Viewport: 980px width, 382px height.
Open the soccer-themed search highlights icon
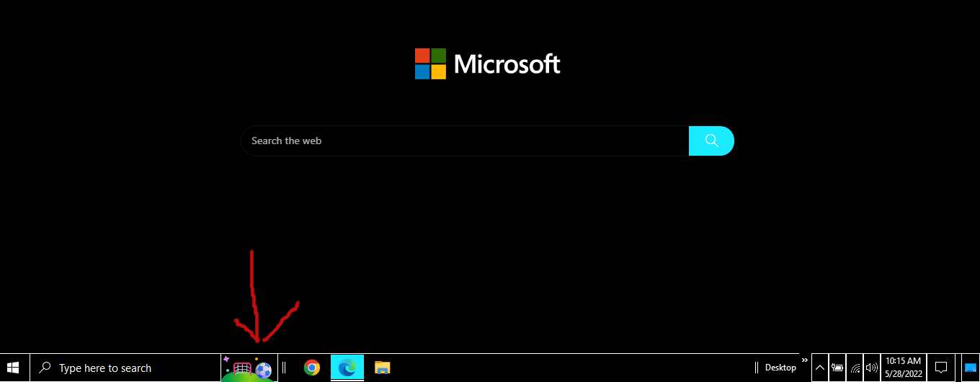248,368
